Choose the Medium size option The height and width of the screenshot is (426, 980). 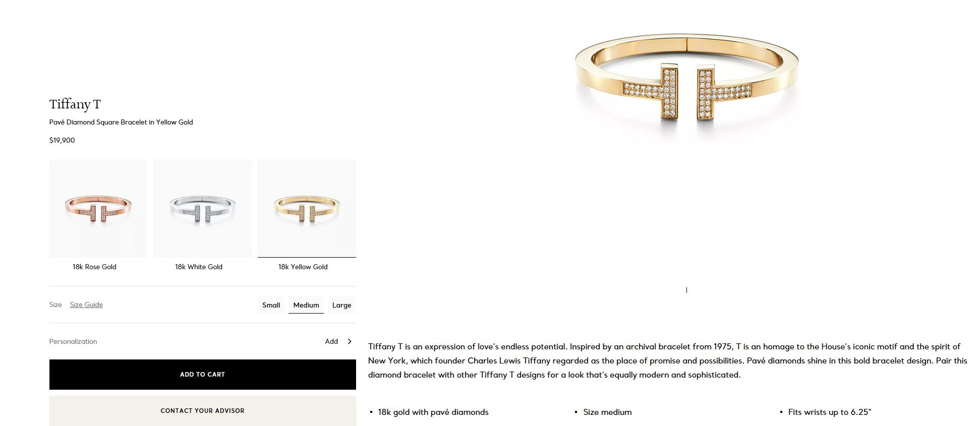(306, 305)
